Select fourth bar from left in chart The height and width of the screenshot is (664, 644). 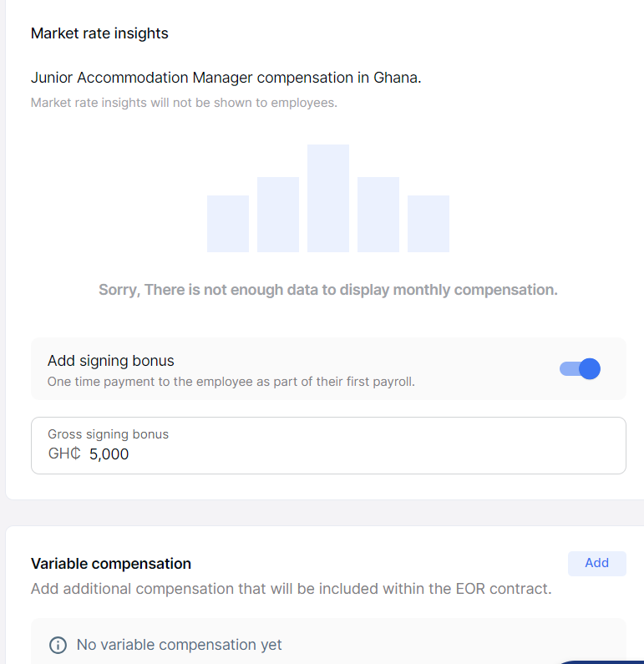[378, 215]
